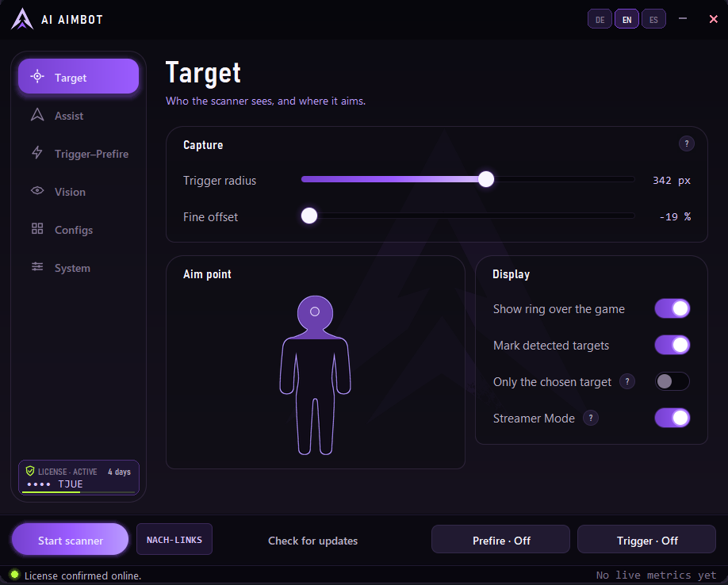Click the license shield check icon
This screenshot has width=728, height=585.
pyautogui.click(x=30, y=472)
